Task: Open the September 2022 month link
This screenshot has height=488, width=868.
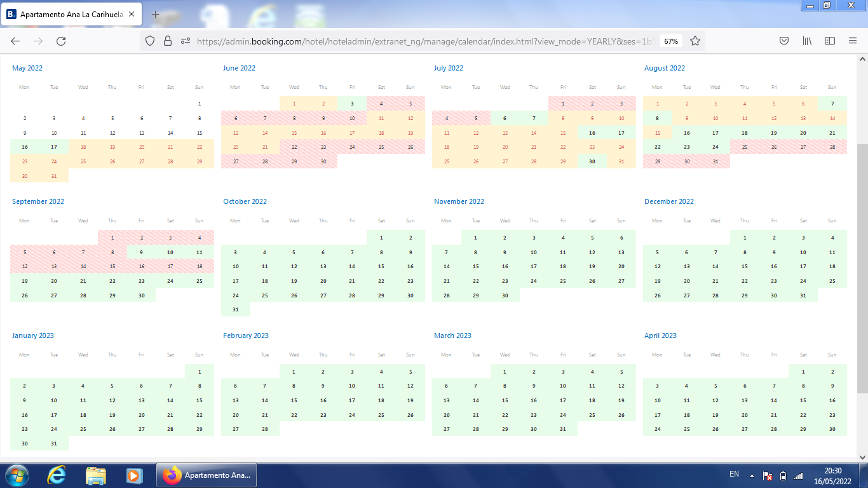Action: [38, 201]
